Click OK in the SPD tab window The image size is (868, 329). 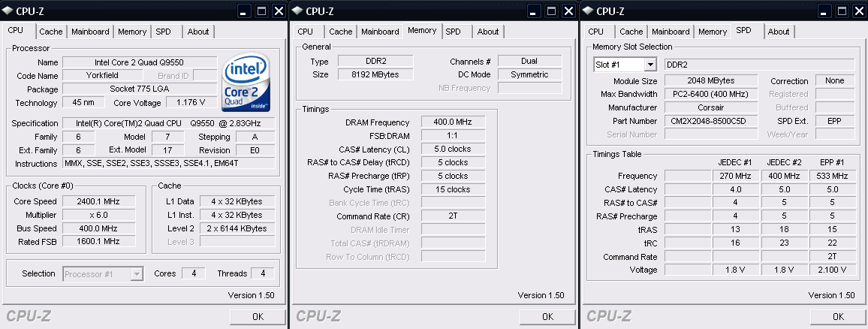pyautogui.click(x=838, y=317)
